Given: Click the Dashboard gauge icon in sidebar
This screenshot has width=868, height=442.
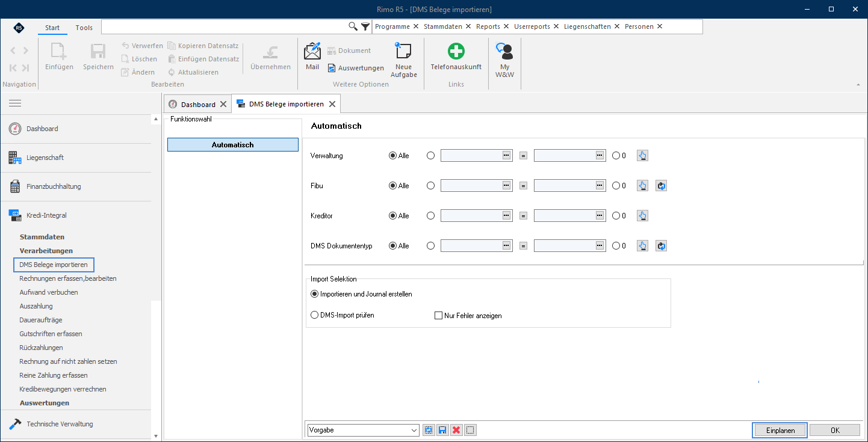Looking at the screenshot, I should tap(15, 129).
